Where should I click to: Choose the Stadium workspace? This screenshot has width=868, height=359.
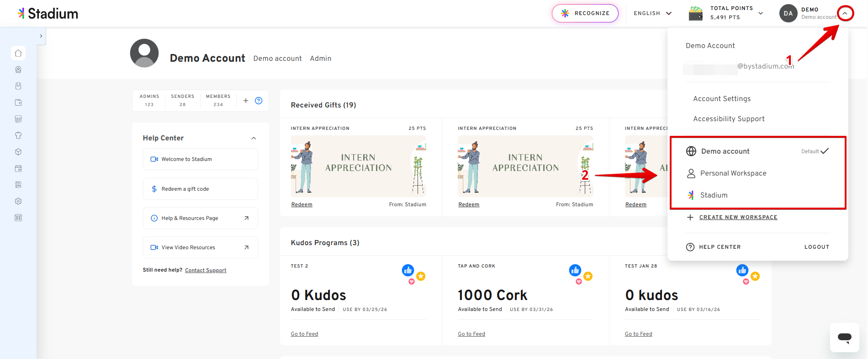(x=714, y=195)
